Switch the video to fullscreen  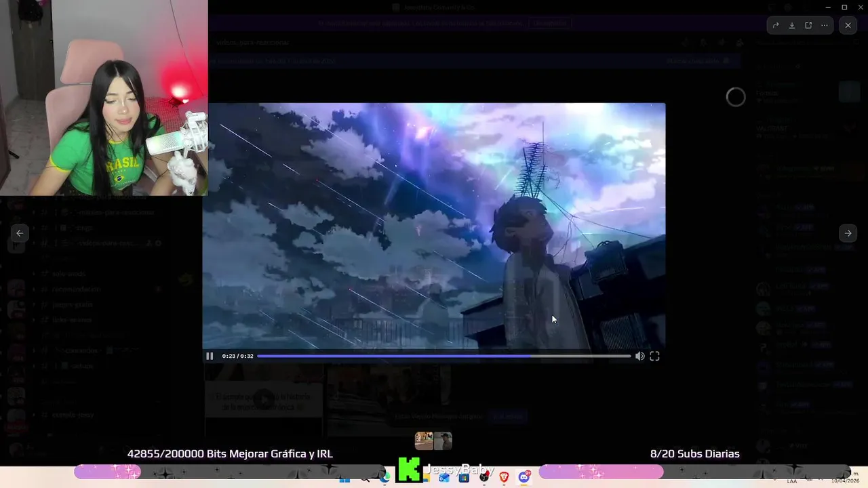(654, 356)
